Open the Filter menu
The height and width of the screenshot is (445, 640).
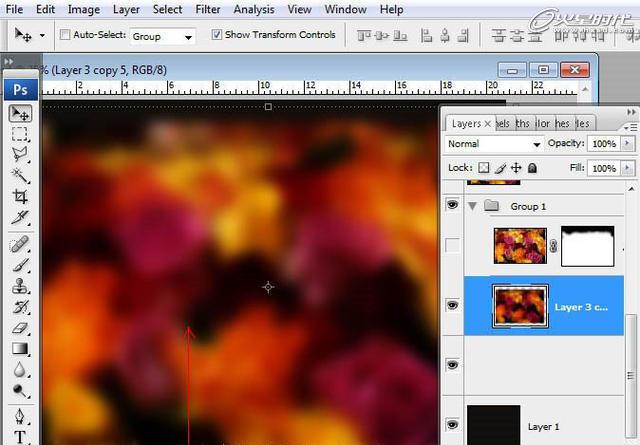(208, 10)
